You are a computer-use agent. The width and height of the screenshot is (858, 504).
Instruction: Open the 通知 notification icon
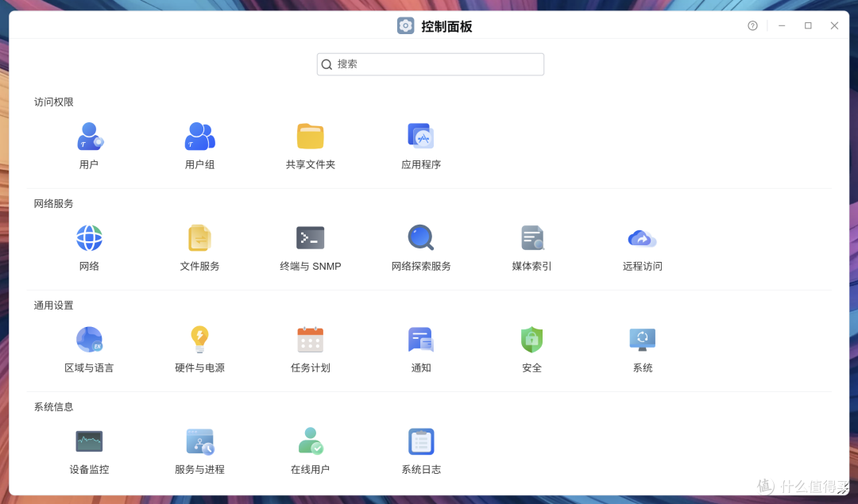421,340
